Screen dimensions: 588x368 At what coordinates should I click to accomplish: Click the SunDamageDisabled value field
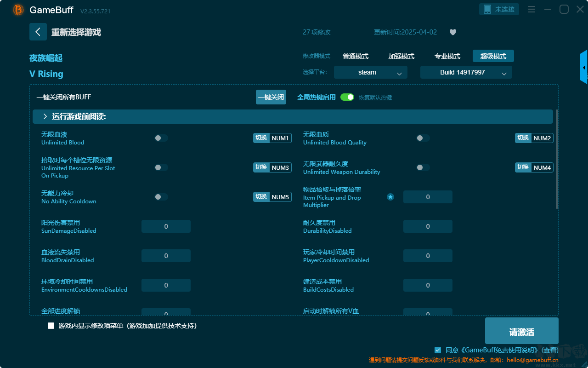(x=166, y=226)
